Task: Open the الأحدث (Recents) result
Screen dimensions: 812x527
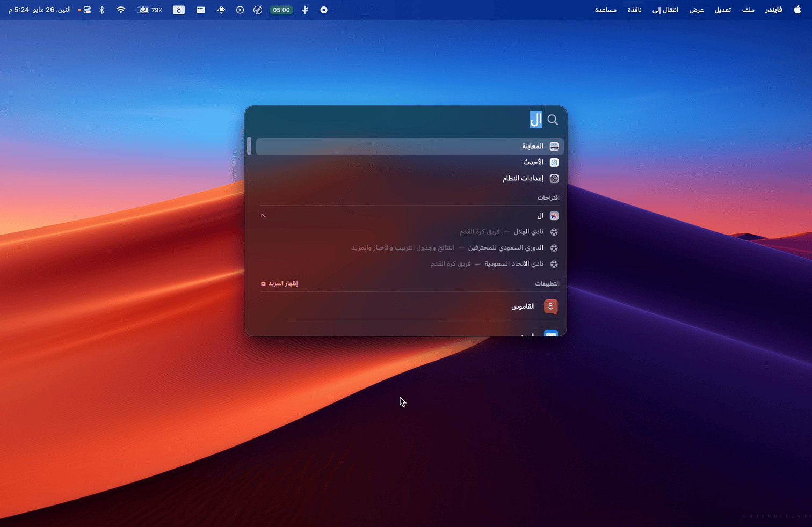Action: coord(533,162)
